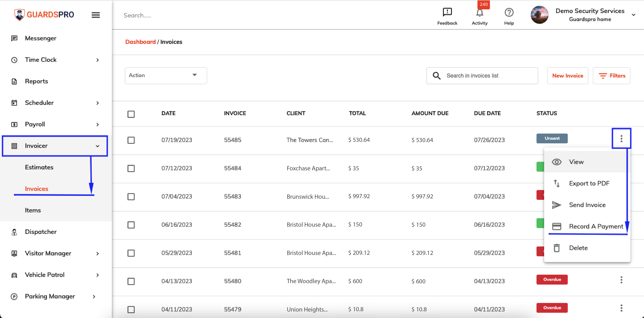The width and height of the screenshot is (644, 318).
Task: Toggle the hamburger sidebar menu
Action: click(x=95, y=15)
